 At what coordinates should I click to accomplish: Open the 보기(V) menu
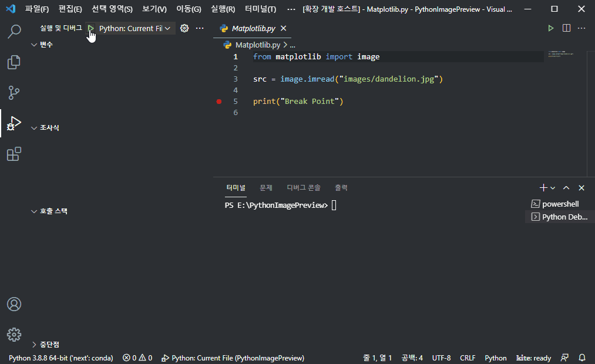pyautogui.click(x=154, y=9)
